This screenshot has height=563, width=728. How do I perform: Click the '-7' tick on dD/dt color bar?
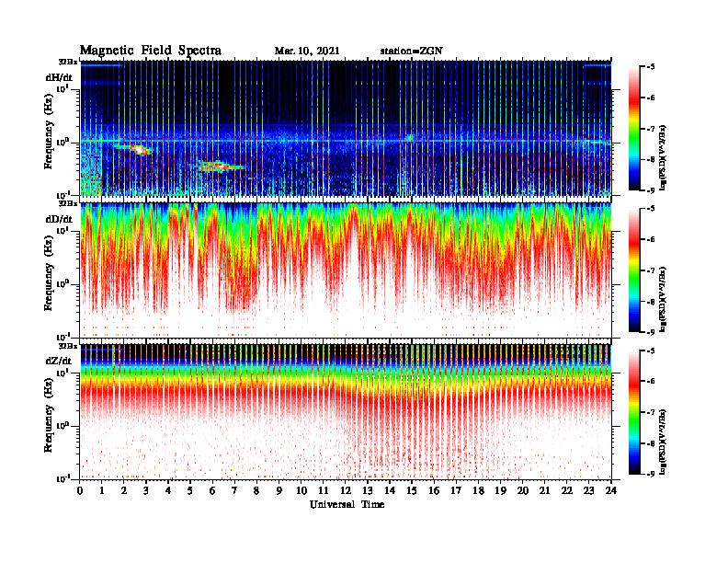point(650,270)
